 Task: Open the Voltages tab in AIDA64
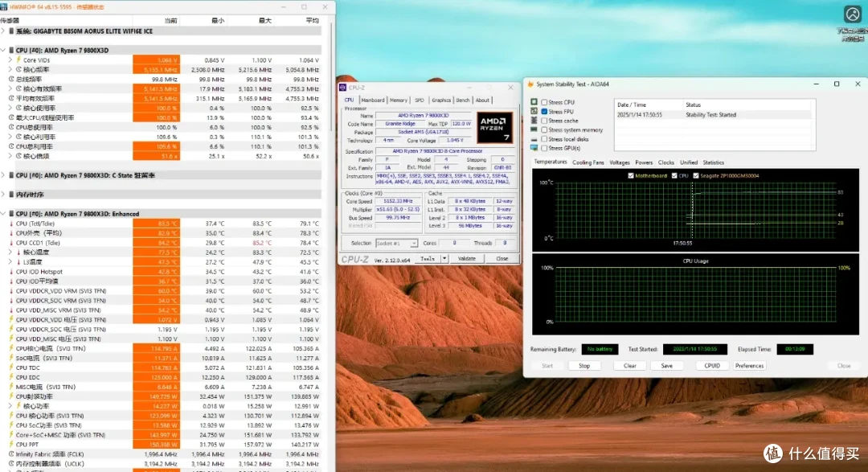pyautogui.click(x=620, y=163)
